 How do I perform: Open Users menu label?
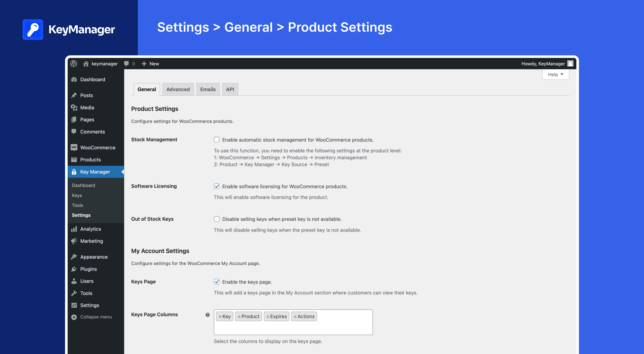pos(87,281)
